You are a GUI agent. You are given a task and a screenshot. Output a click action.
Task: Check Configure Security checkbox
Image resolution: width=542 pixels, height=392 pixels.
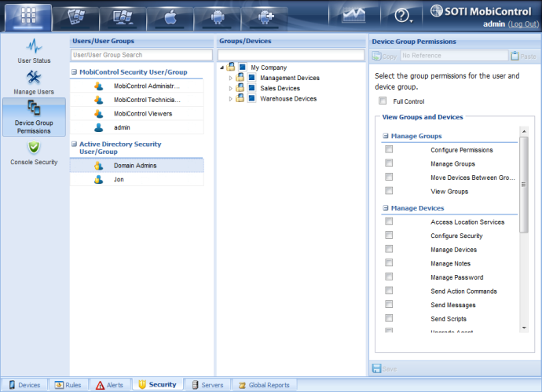pos(389,235)
